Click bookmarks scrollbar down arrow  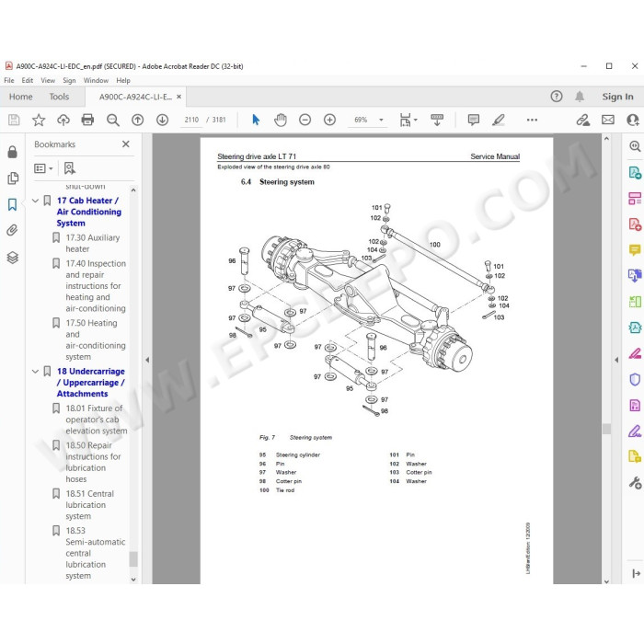pyautogui.click(x=133, y=579)
